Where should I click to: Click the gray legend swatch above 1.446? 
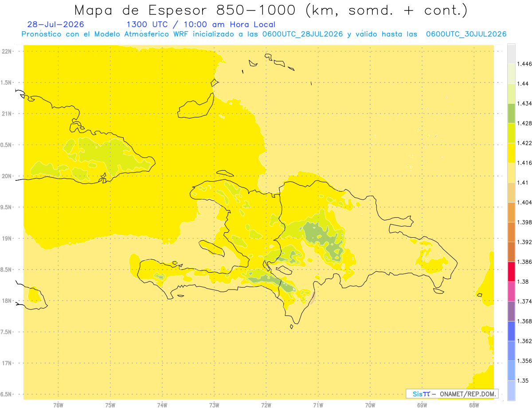[x=511, y=54]
